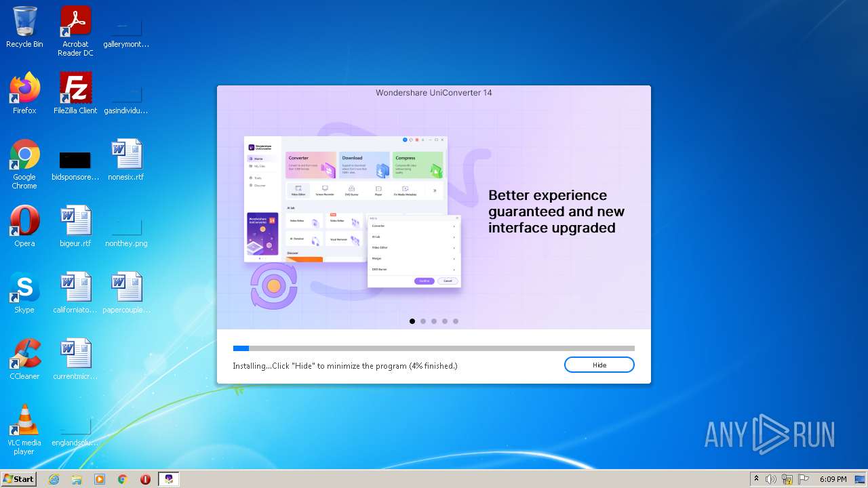This screenshot has width=868, height=488.
Task: Select the VLC media player desktop icon
Action: click(x=24, y=430)
